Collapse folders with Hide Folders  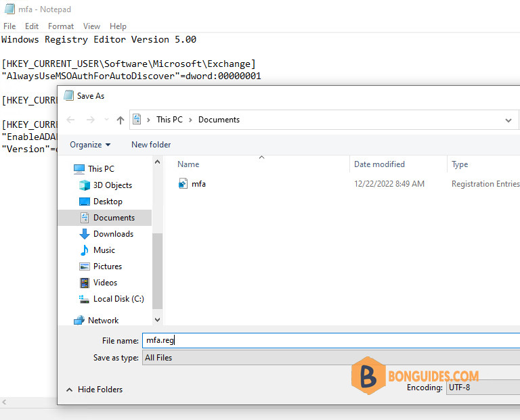pos(95,390)
